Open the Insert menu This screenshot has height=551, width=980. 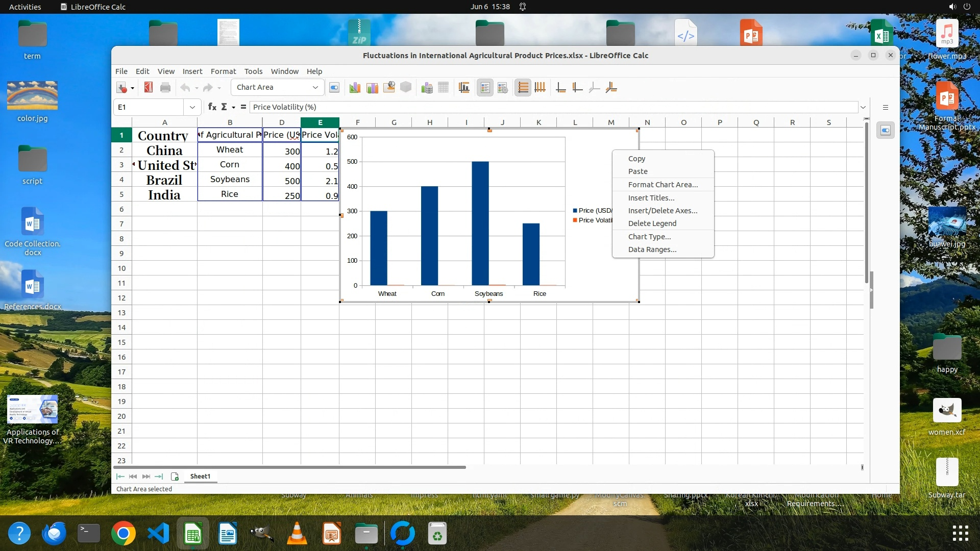click(192, 71)
